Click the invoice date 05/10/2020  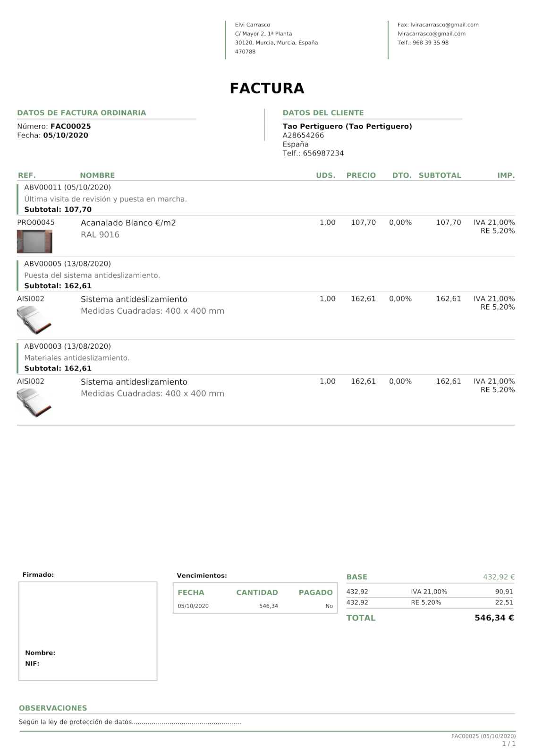point(66,135)
